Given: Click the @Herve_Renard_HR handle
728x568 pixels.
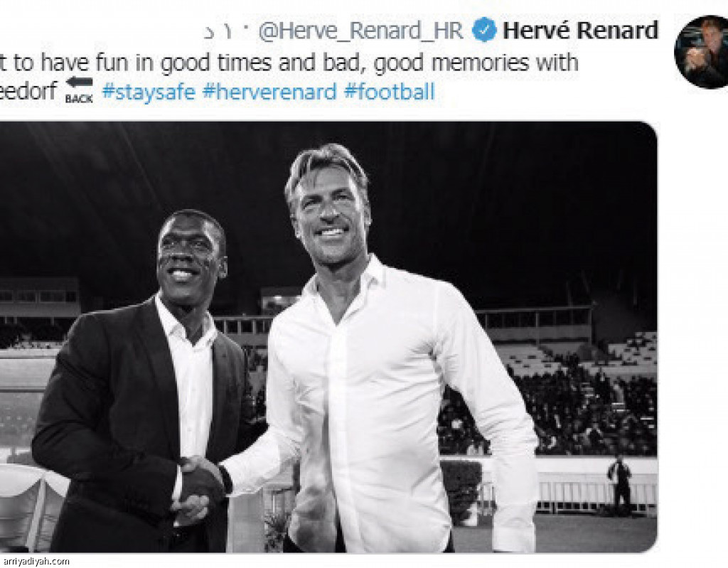Looking at the screenshot, I should click(x=360, y=31).
